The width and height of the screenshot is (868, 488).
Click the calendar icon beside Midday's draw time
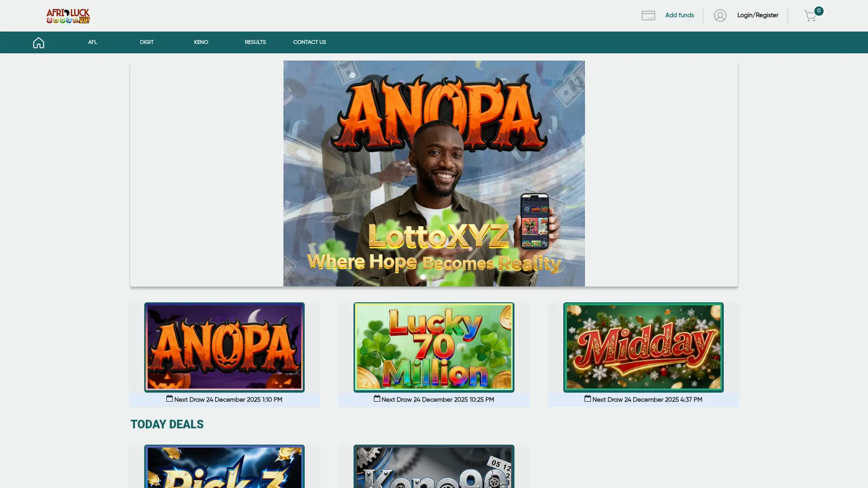587,399
